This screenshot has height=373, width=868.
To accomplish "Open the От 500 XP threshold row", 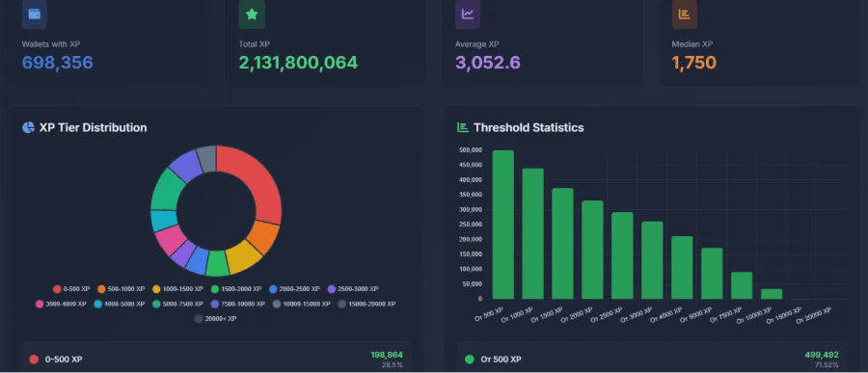I will click(x=652, y=359).
